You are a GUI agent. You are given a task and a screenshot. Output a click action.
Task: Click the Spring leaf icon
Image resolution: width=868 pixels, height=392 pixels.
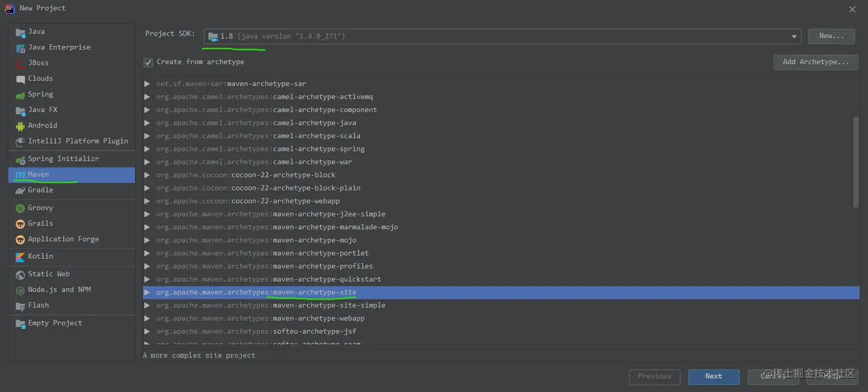[x=20, y=95]
